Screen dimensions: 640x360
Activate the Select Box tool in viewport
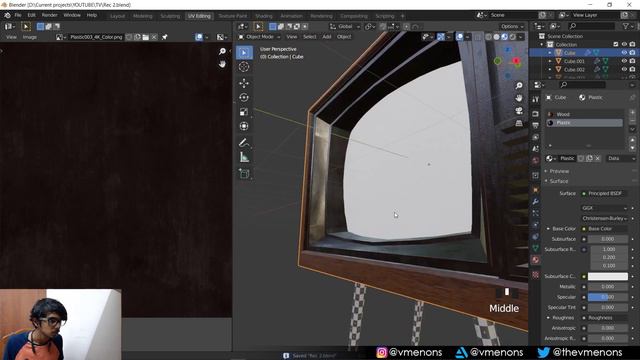[244, 53]
